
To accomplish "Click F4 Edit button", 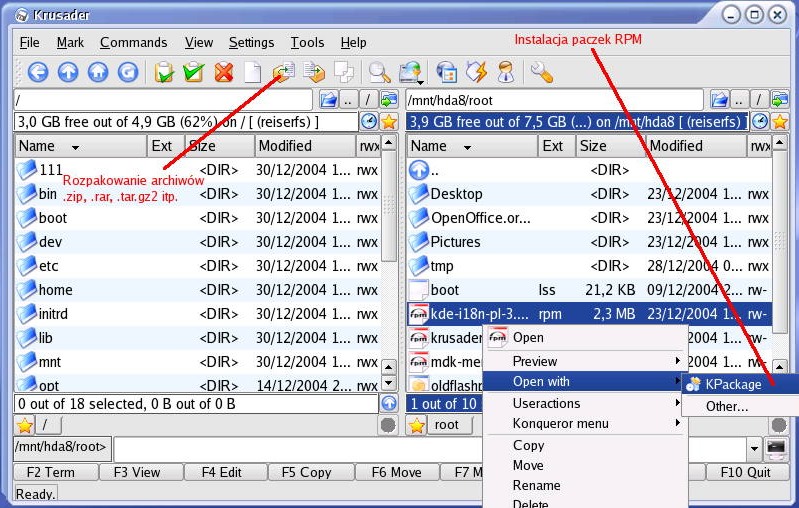I will click(226, 472).
